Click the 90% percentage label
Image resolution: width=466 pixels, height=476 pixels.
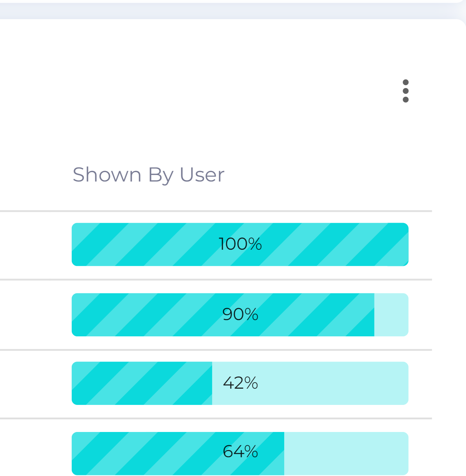coord(240,314)
